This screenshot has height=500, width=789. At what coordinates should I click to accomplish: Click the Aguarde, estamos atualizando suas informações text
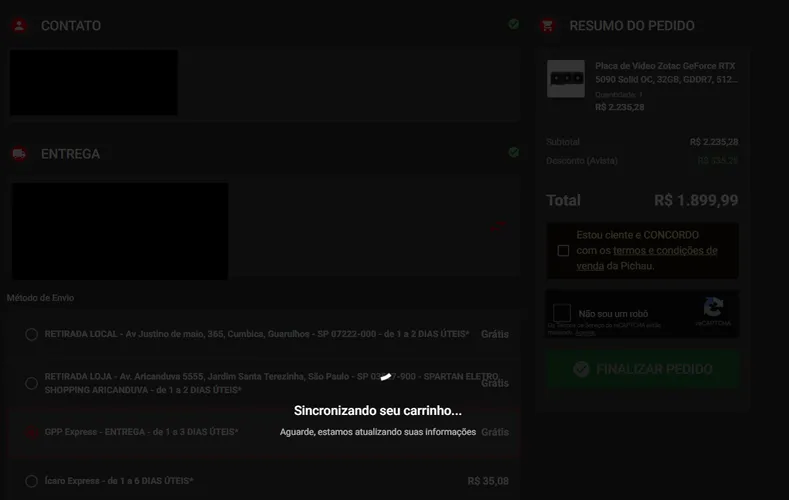pos(378,432)
